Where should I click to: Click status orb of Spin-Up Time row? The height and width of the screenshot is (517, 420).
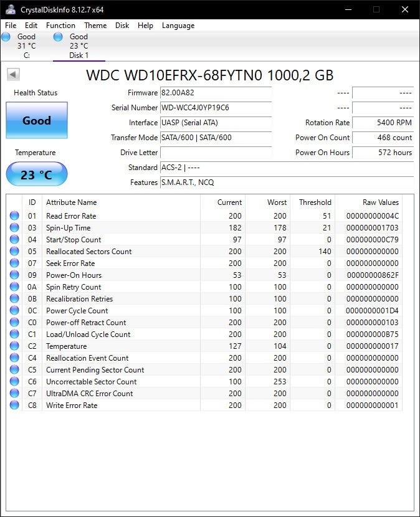point(14,227)
